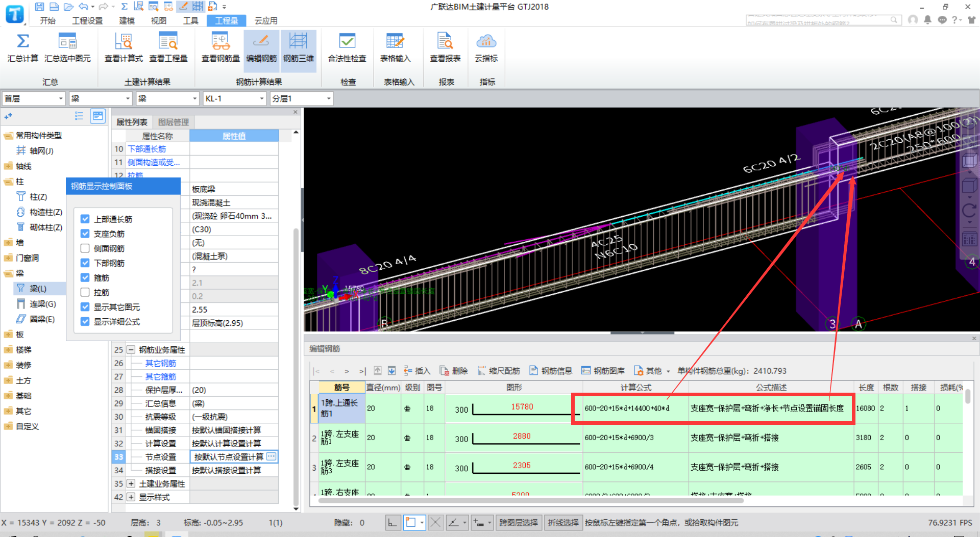Click the crossed snap icon in status bar
The width and height of the screenshot is (980, 537).
(x=435, y=523)
